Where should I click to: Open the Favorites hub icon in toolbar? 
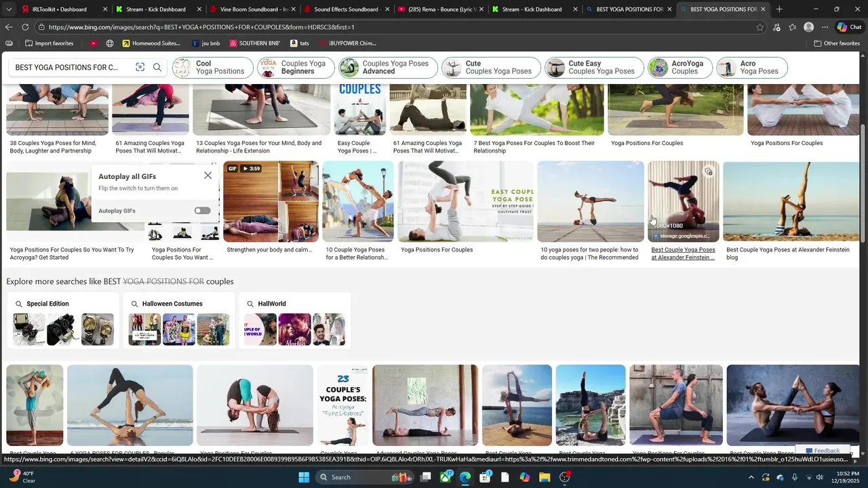click(x=792, y=27)
